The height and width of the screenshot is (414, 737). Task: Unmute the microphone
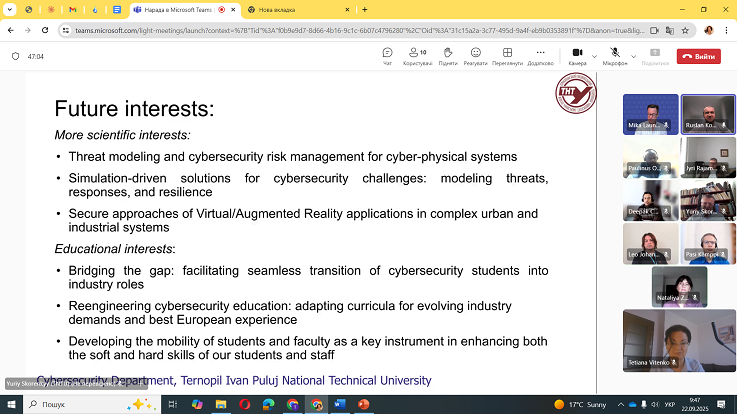pyautogui.click(x=615, y=53)
